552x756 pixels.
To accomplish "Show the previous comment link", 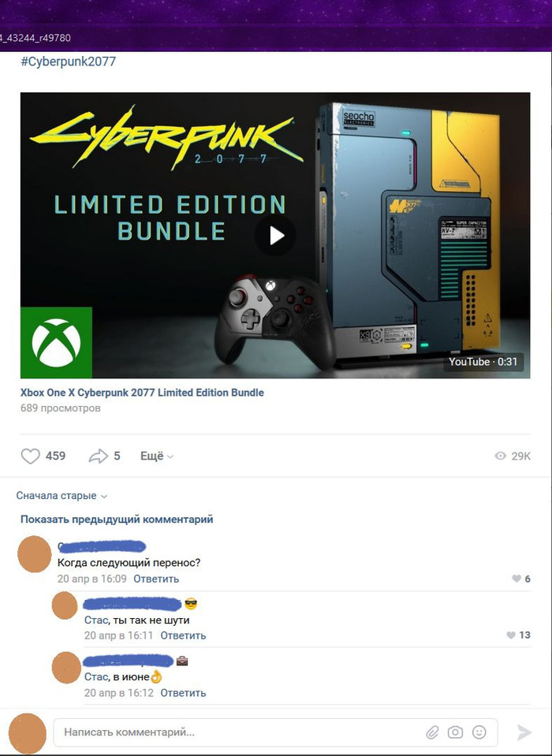I will coord(117,520).
